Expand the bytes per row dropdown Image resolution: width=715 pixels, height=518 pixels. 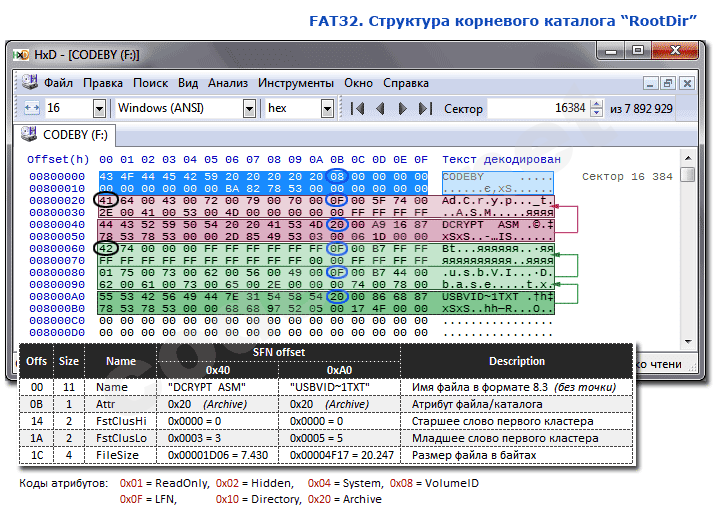coord(99,108)
